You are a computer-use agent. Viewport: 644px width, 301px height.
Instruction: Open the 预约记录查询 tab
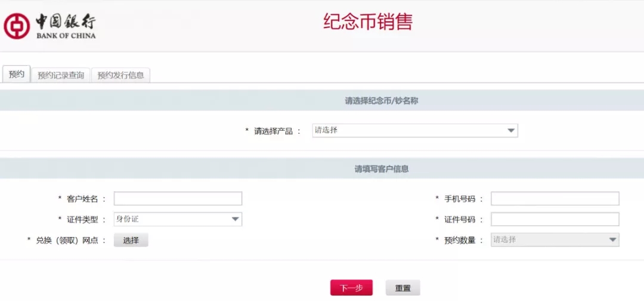click(61, 75)
